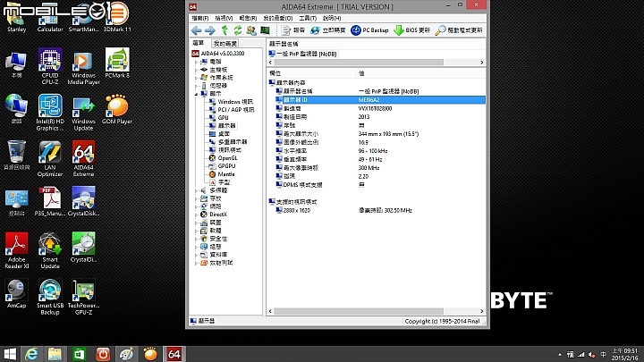This screenshot has height=362, width=644.
Task: Expand the 安全性 tree node arrow
Action: coord(196,239)
